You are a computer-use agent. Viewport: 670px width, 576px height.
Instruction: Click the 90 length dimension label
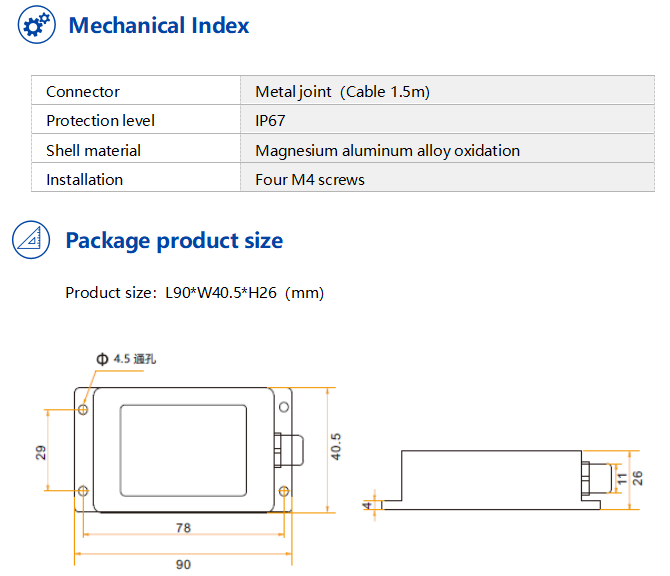[183, 565]
